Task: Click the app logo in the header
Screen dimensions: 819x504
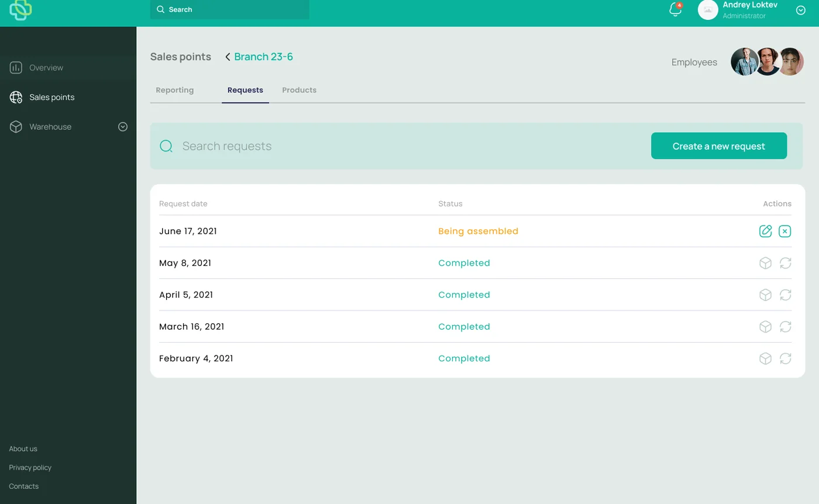Action: [x=20, y=10]
